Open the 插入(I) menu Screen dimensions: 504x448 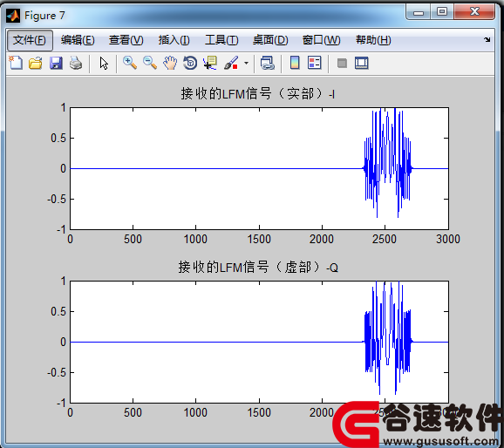(174, 40)
